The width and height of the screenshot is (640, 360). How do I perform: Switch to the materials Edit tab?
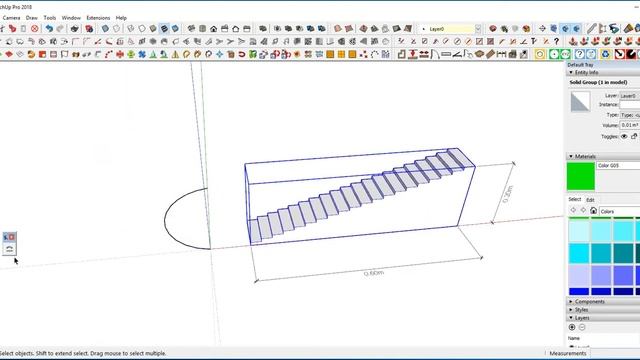tap(590, 200)
